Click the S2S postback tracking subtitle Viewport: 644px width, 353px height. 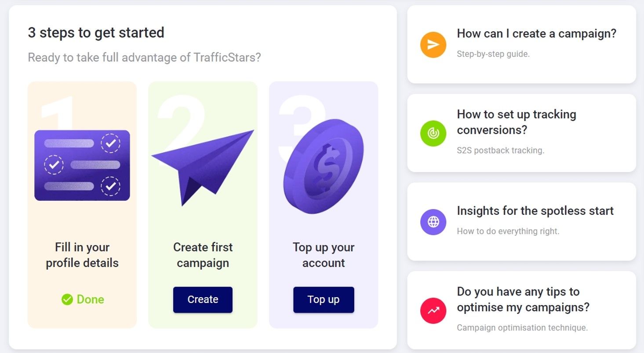(501, 151)
